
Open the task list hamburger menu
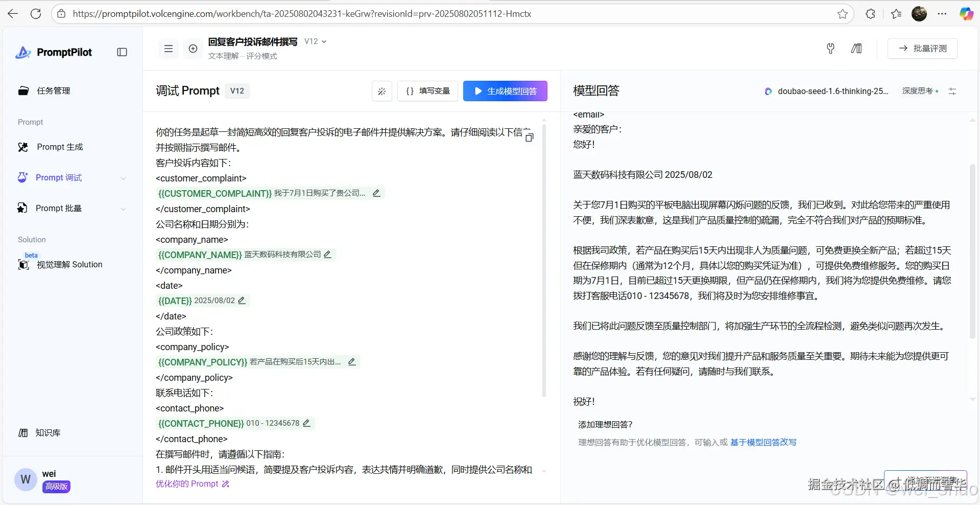(x=168, y=49)
